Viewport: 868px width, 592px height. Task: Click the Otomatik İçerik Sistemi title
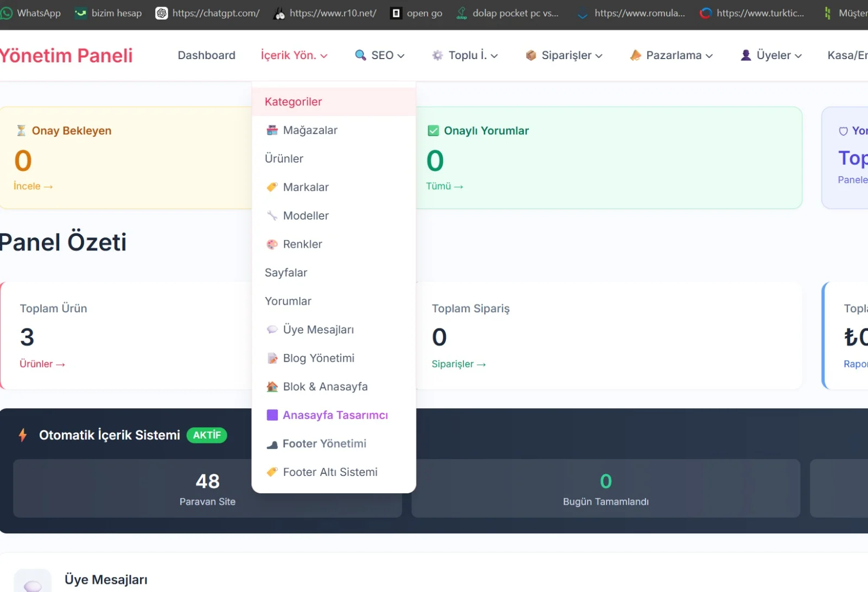pos(110,435)
